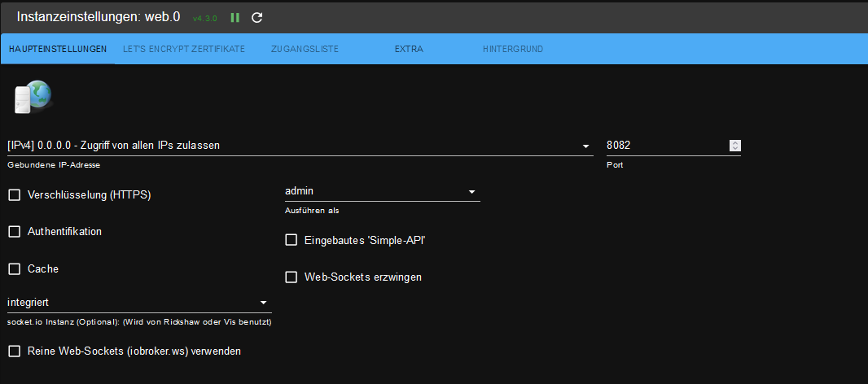Open the Gebundene IP-Adresse dropdown

click(x=300, y=146)
